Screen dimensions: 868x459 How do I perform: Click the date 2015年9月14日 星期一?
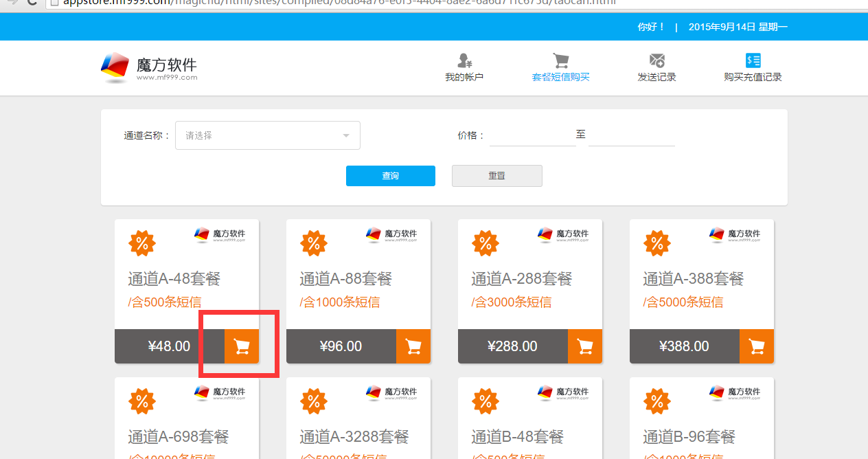(738, 27)
